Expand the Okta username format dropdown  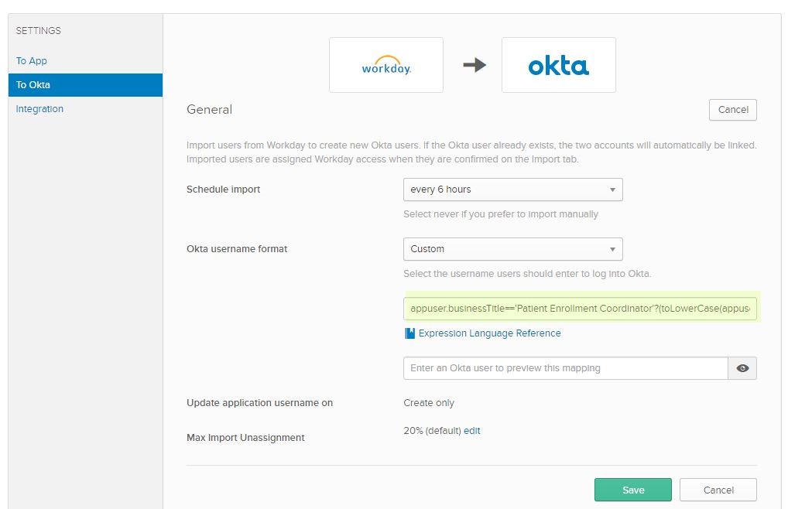pyautogui.click(x=512, y=249)
